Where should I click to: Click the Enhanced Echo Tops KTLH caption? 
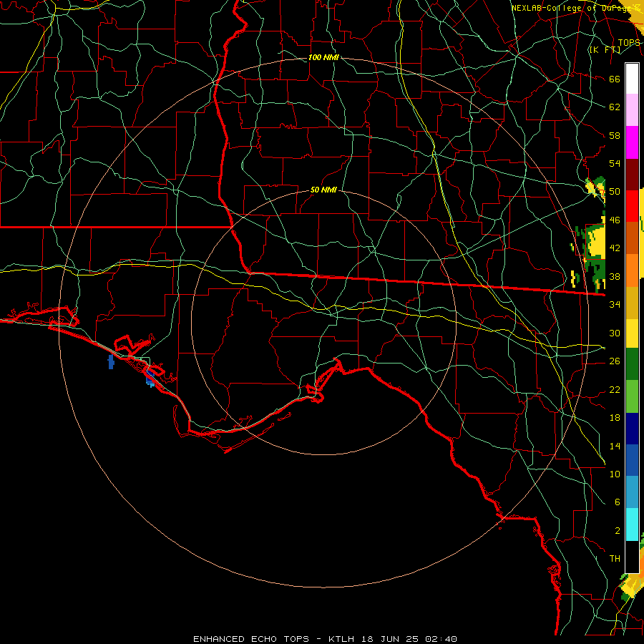click(325, 639)
